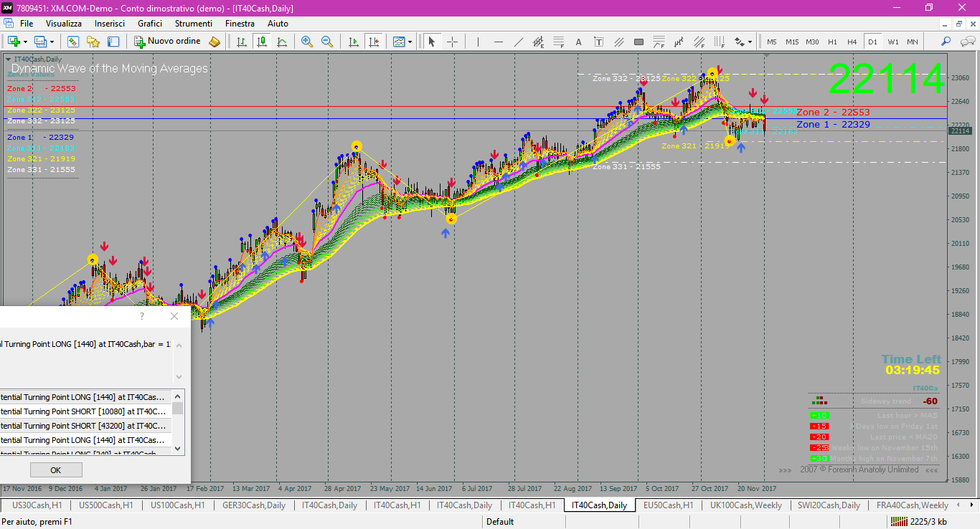This screenshot has width=980, height=529.
Task: Switch to EU50Cash,H1 chart tab
Action: pyautogui.click(x=669, y=505)
